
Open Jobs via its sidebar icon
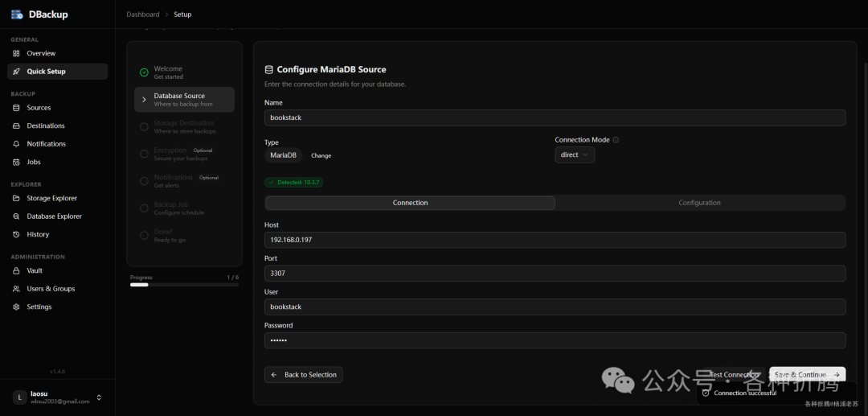(x=16, y=162)
